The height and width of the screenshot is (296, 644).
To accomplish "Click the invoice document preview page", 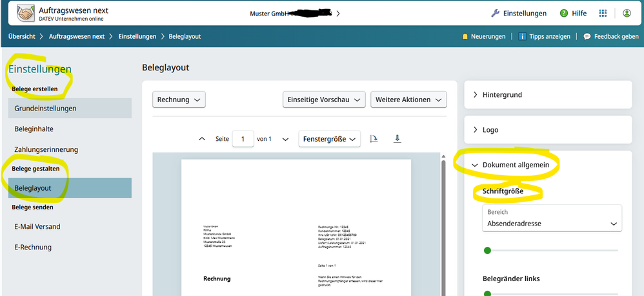I will tap(296, 227).
